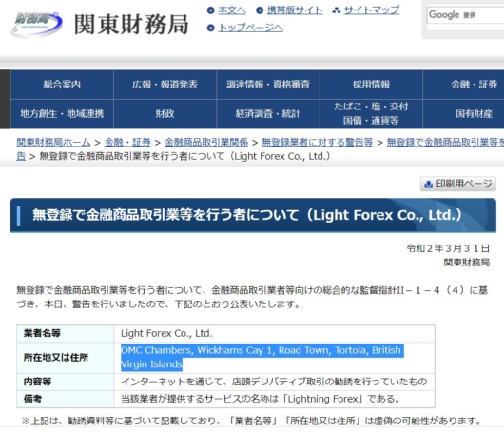Click the 印刷用ページ button

[x=458, y=184]
